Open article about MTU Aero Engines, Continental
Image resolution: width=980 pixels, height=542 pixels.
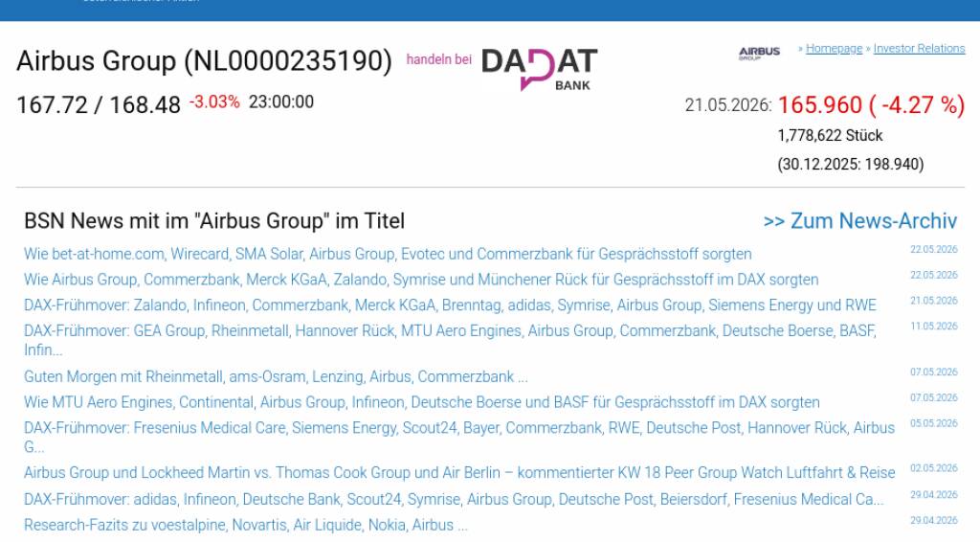(x=421, y=402)
